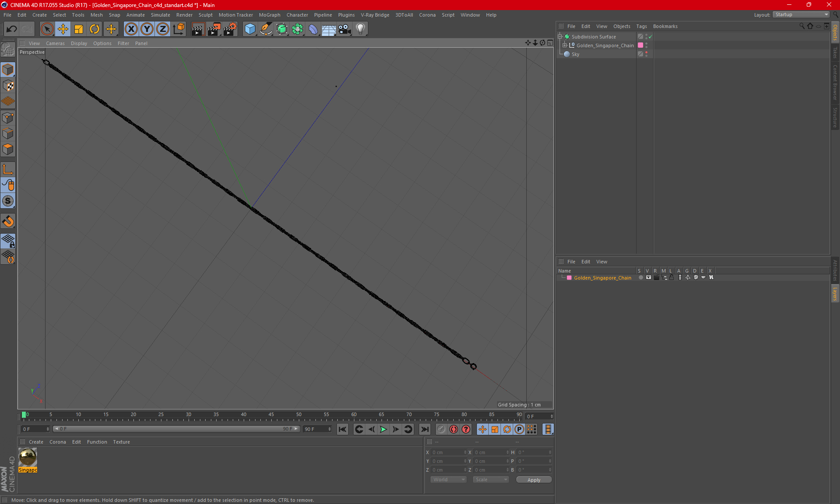The image size is (840, 504).
Task: Toggle X axis lock
Action: click(x=131, y=29)
